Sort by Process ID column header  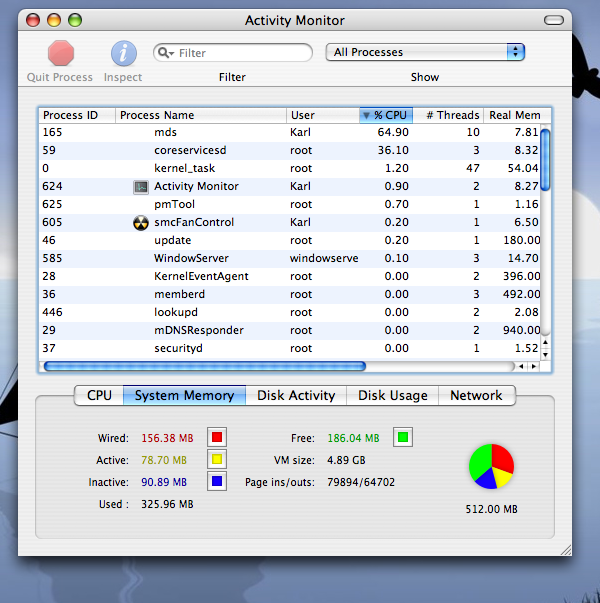[77, 115]
